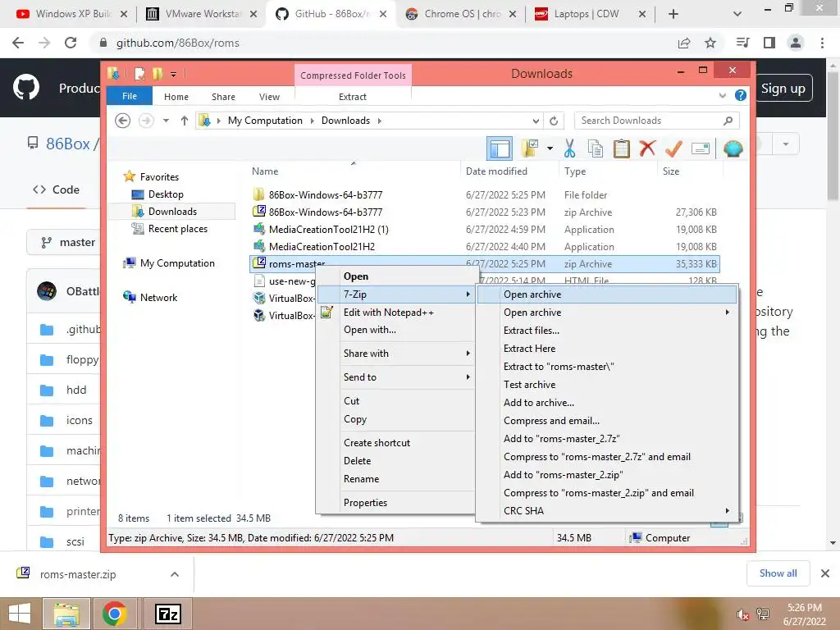The height and width of the screenshot is (630, 840).
Task: Choose Properties in the context menu
Action: [x=396, y=503]
